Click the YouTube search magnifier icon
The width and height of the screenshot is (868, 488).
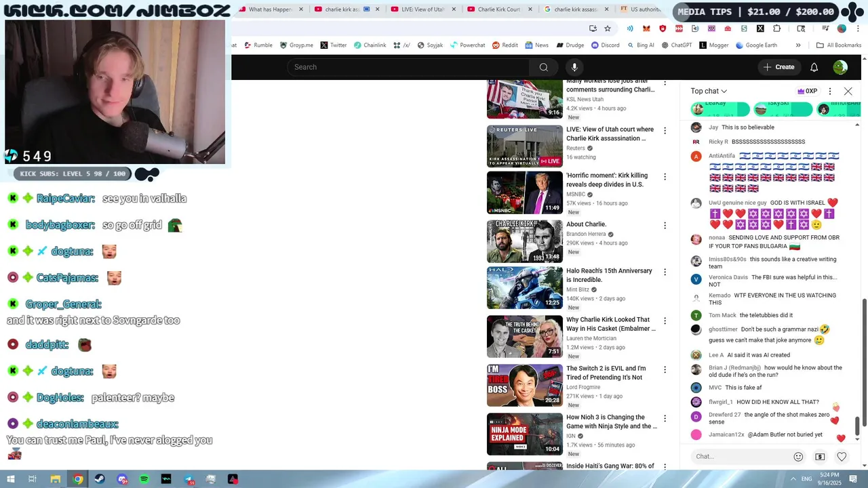(x=543, y=67)
